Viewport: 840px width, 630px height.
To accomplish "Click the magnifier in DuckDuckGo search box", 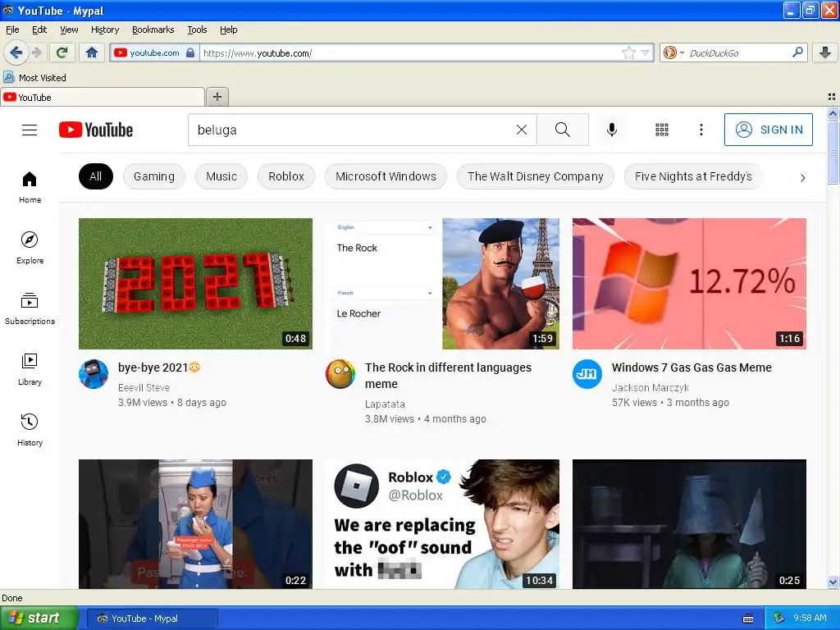I will (x=797, y=52).
